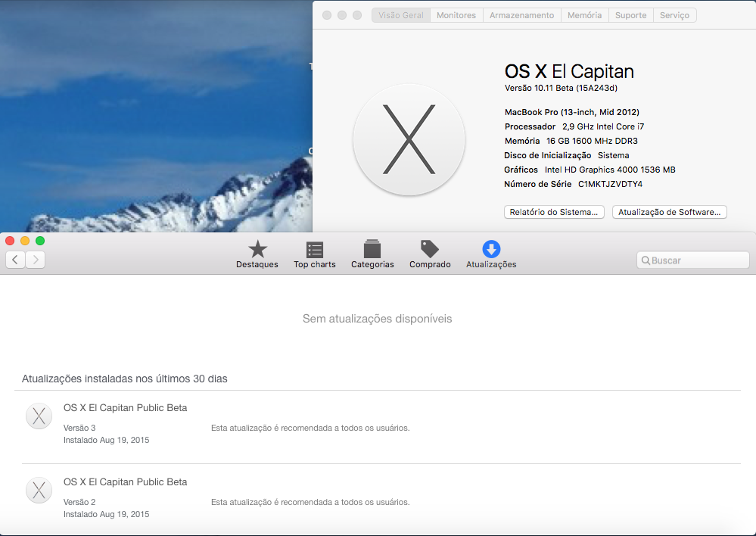756x536 pixels.
Task: Click the OS X icon beside Versão 3 update
Action: point(39,416)
